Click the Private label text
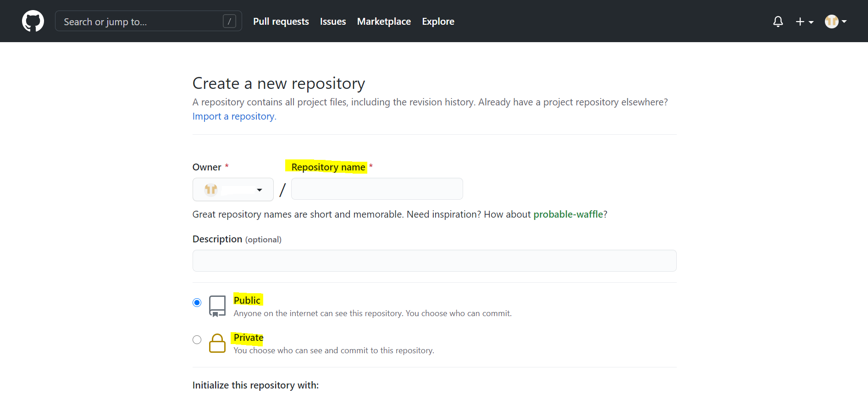868x394 pixels. tap(249, 338)
